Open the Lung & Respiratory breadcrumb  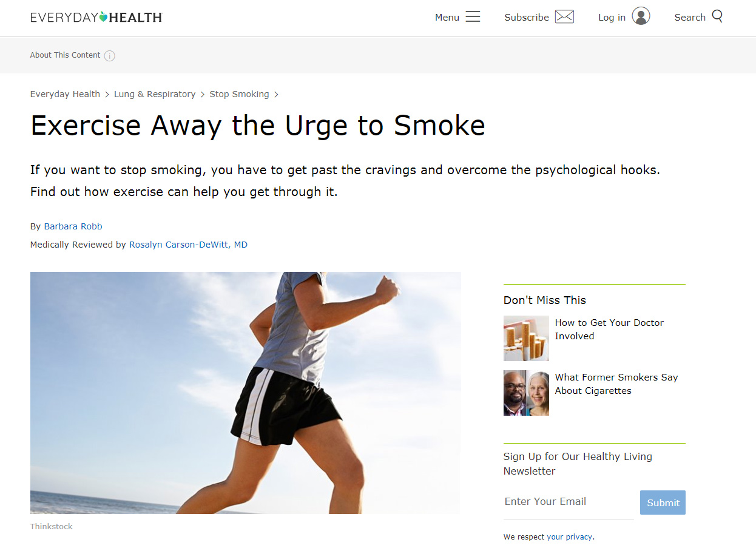coord(155,94)
